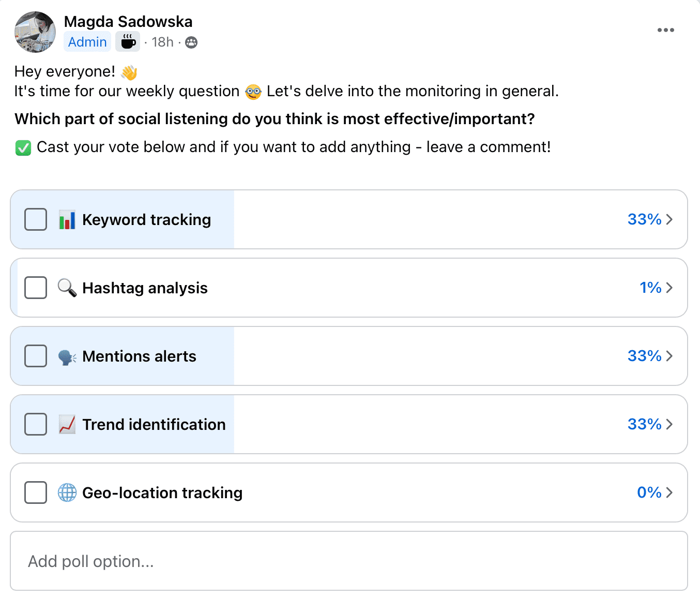Select the Mentions alerts checkbox
This screenshot has width=700, height=597.
[36, 356]
